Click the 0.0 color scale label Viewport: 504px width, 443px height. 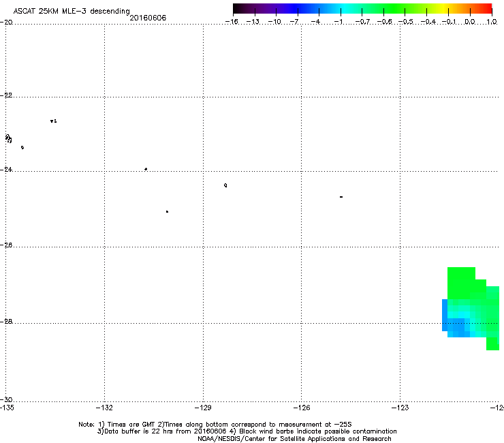[470, 22]
